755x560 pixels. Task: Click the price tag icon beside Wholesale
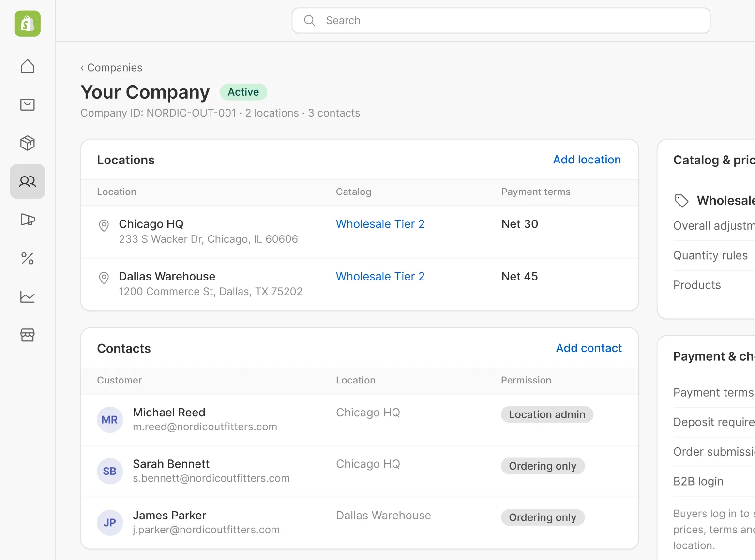681,201
